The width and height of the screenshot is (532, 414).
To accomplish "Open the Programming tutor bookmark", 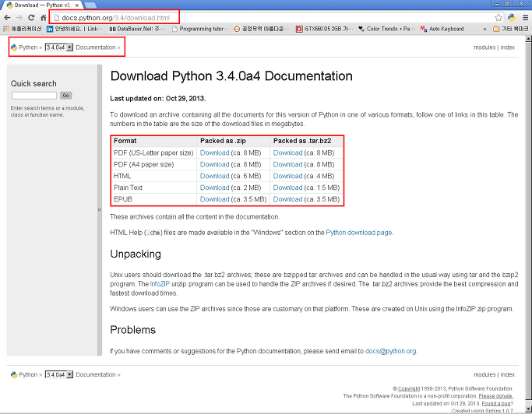I will coord(200,29).
